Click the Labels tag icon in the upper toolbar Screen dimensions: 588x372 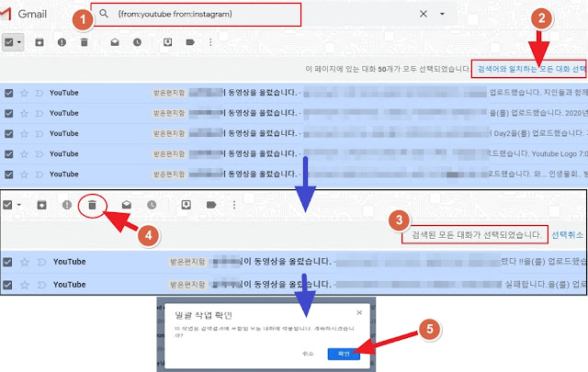(x=190, y=42)
